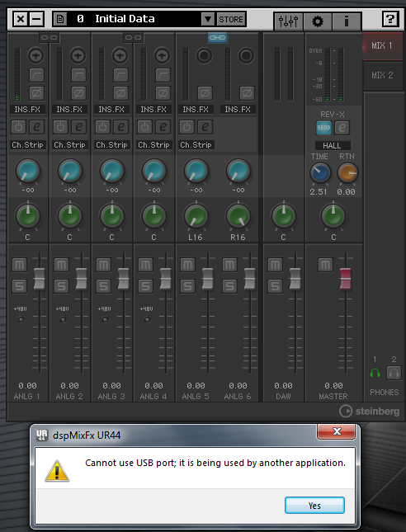This screenshot has height=532, width=406.
Task: Click the DAW channel fader handle
Action: point(295,279)
